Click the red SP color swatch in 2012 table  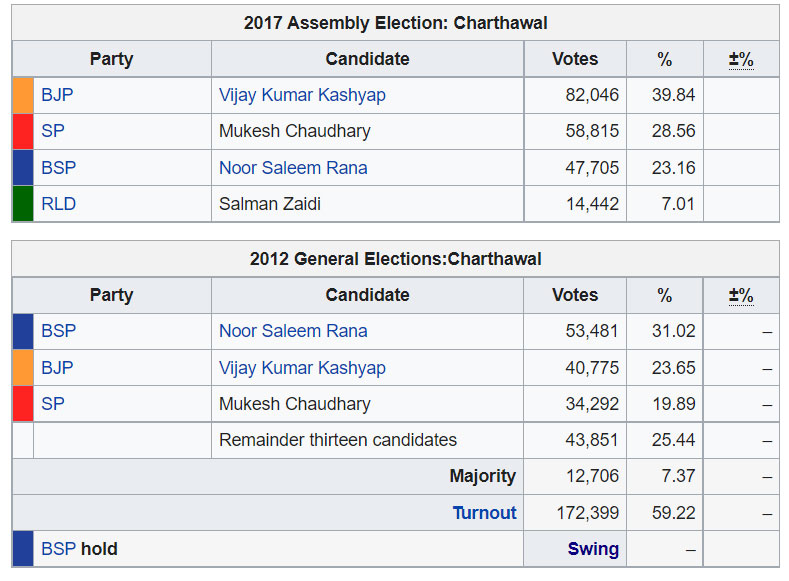(23, 404)
